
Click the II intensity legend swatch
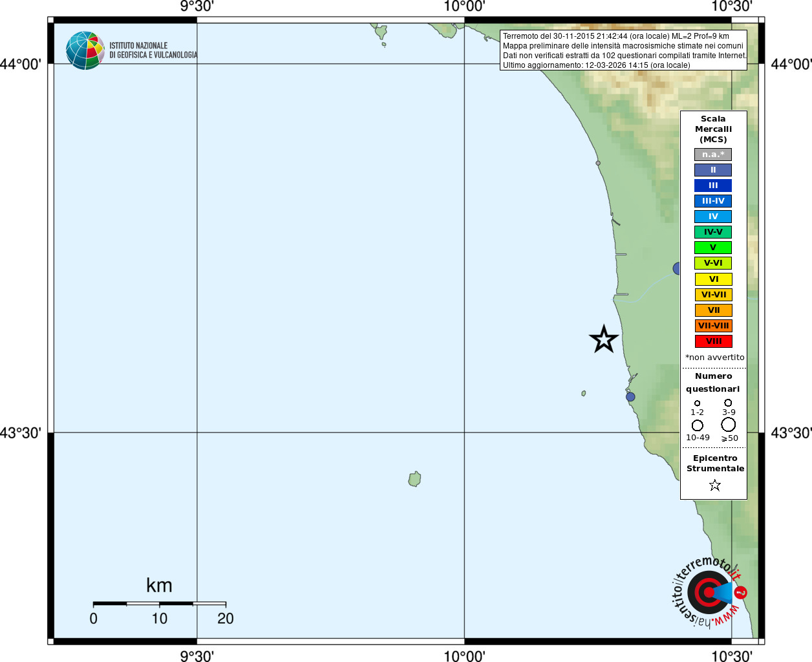[713, 170]
